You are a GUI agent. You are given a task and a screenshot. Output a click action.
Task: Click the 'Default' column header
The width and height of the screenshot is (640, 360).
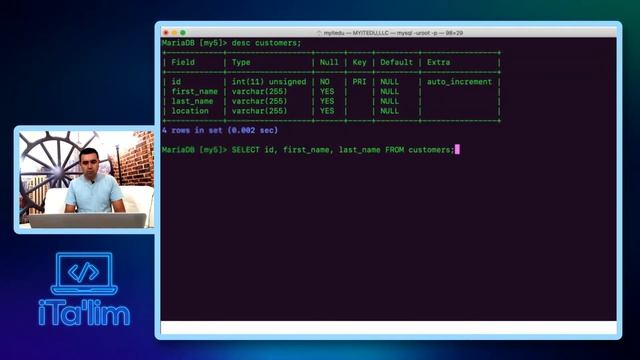pyautogui.click(x=396, y=62)
